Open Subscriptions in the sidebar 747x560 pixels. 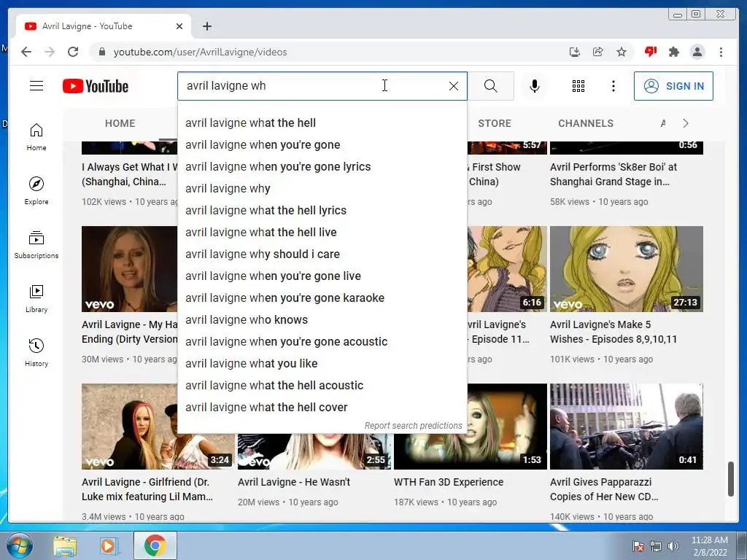36,245
